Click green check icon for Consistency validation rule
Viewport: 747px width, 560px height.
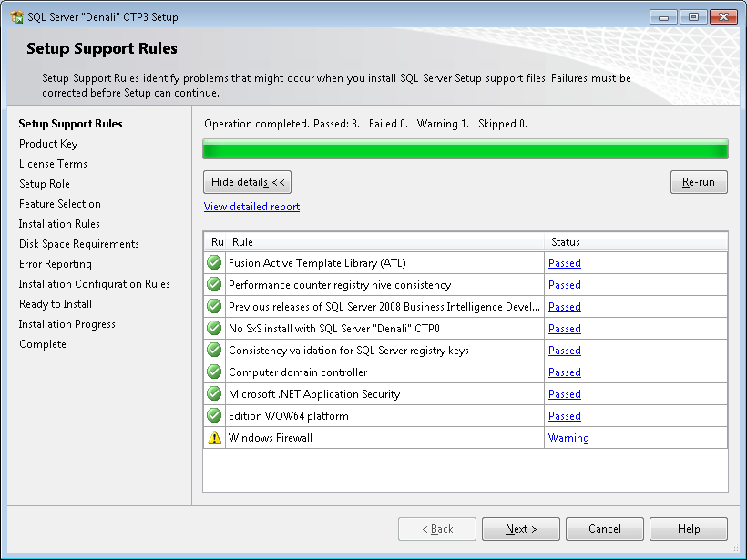pyautogui.click(x=214, y=350)
